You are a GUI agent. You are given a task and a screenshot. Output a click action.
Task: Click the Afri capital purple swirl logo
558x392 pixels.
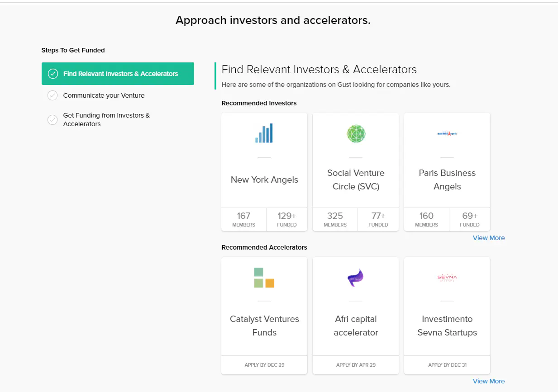(x=355, y=279)
